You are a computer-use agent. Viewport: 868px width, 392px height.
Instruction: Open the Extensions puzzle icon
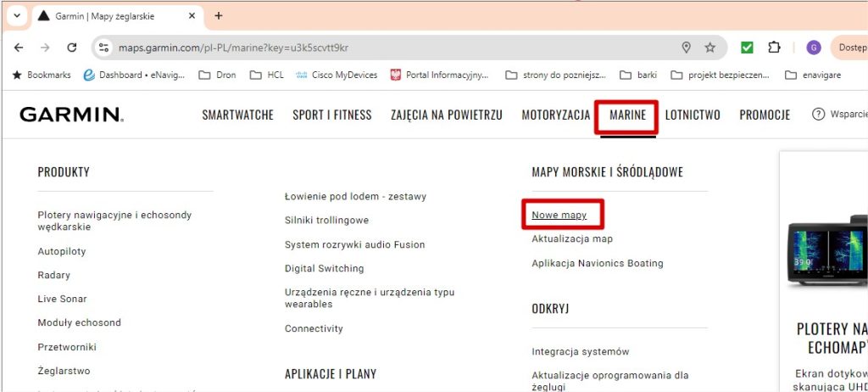coord(774,48)
